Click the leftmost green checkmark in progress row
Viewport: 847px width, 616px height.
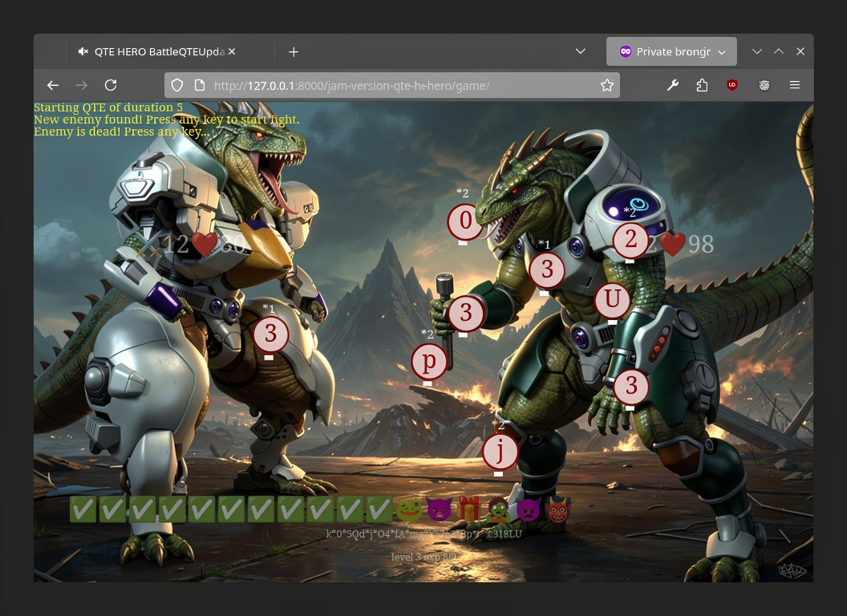[83, 509]
